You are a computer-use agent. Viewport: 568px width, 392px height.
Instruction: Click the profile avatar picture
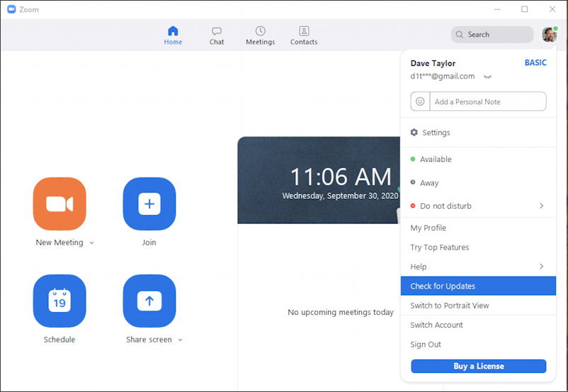click(549, 35)
